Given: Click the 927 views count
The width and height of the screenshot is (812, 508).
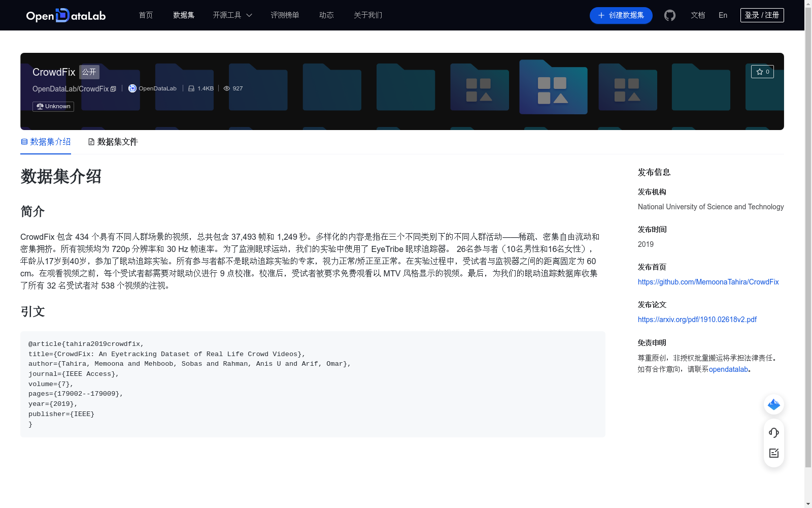Looking at the screenshot, I should 238,88.
